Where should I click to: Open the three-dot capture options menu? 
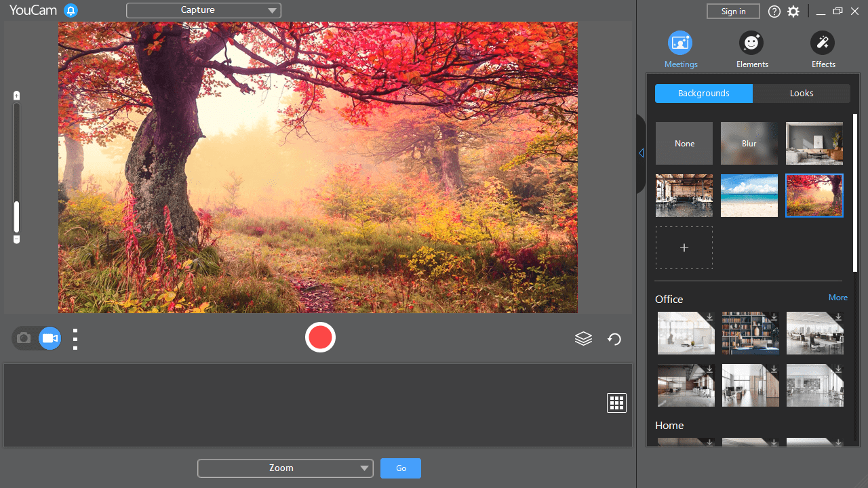click(75, 339)
